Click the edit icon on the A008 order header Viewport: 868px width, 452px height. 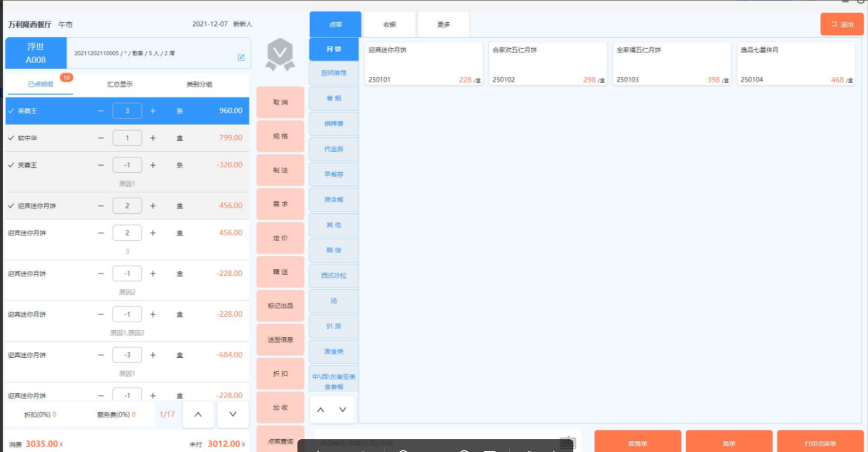tap(241, 58)
